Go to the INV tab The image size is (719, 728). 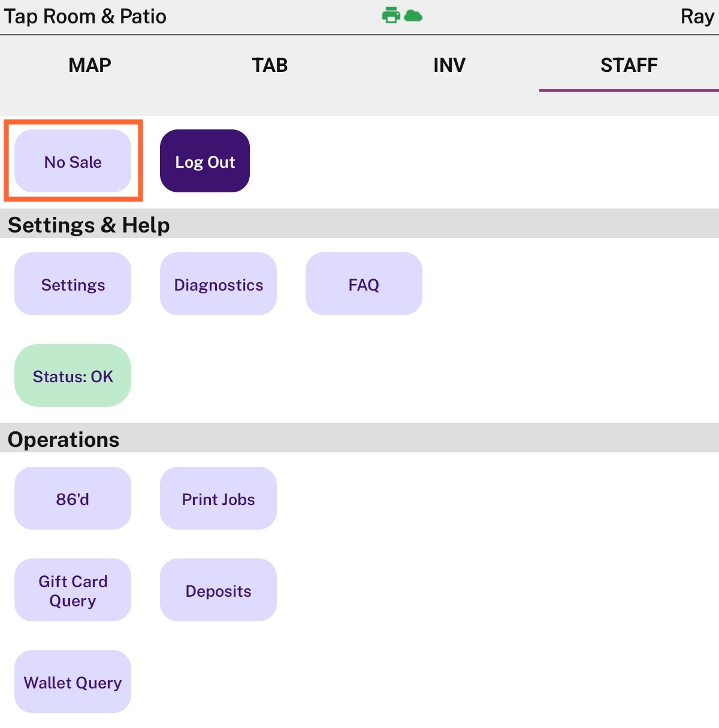point(449,65)
